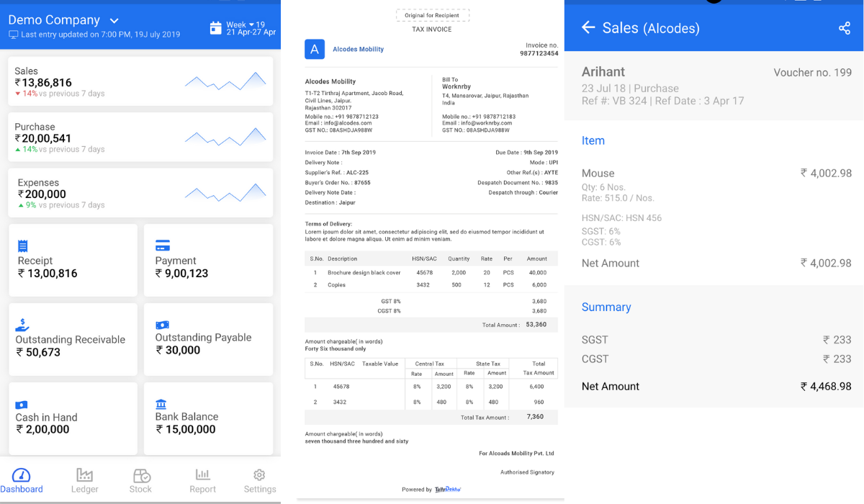
Task: Click the TallyDekho logo at invoice bottom
Action: click(448, 490)
